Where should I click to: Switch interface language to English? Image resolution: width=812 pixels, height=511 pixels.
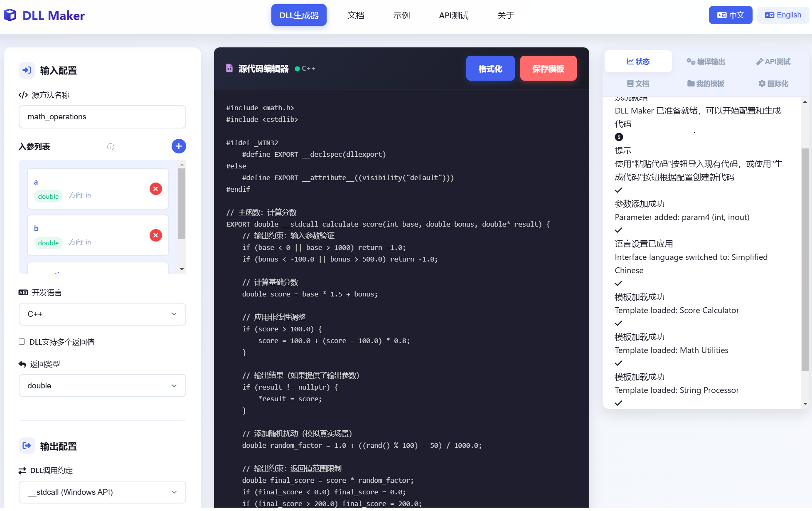tap(783, 15)
